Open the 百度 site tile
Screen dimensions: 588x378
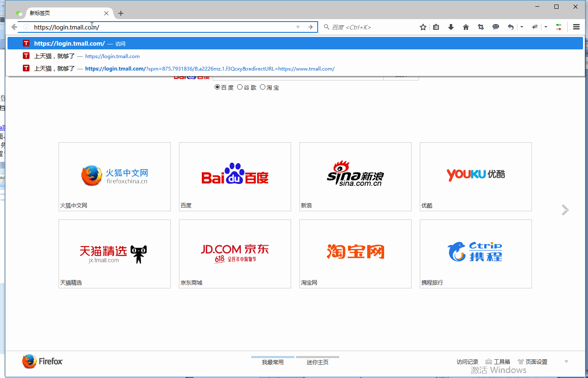pyautogui.click(x=235, y=177)
